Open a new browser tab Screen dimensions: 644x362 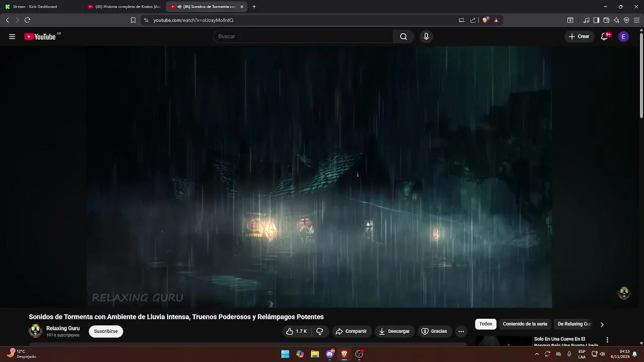click(x=254, y=7)
